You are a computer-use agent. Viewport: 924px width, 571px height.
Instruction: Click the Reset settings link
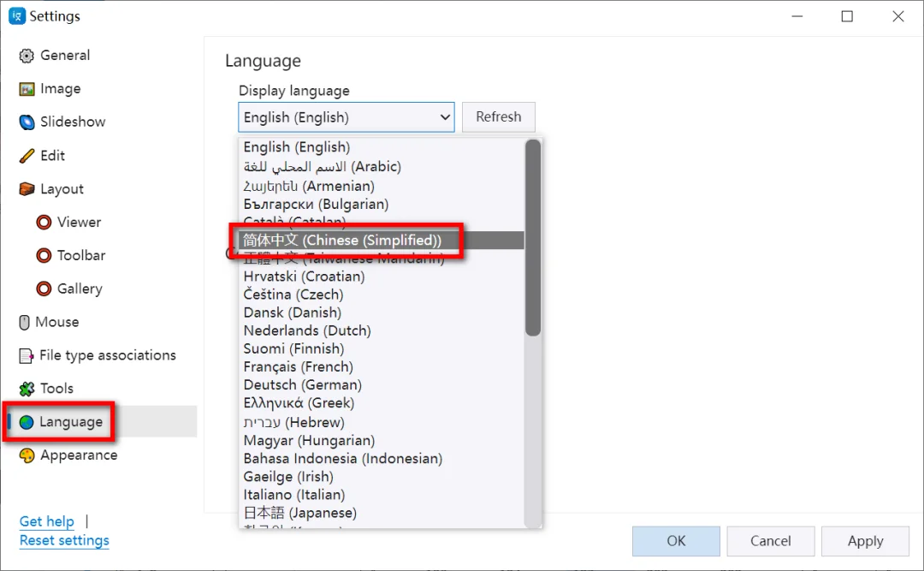click(x=64, y=540)
